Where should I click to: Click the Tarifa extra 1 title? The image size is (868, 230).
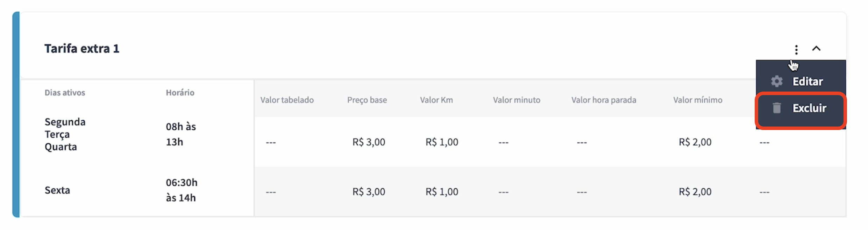pyautogui.click(x=82, y=49)
